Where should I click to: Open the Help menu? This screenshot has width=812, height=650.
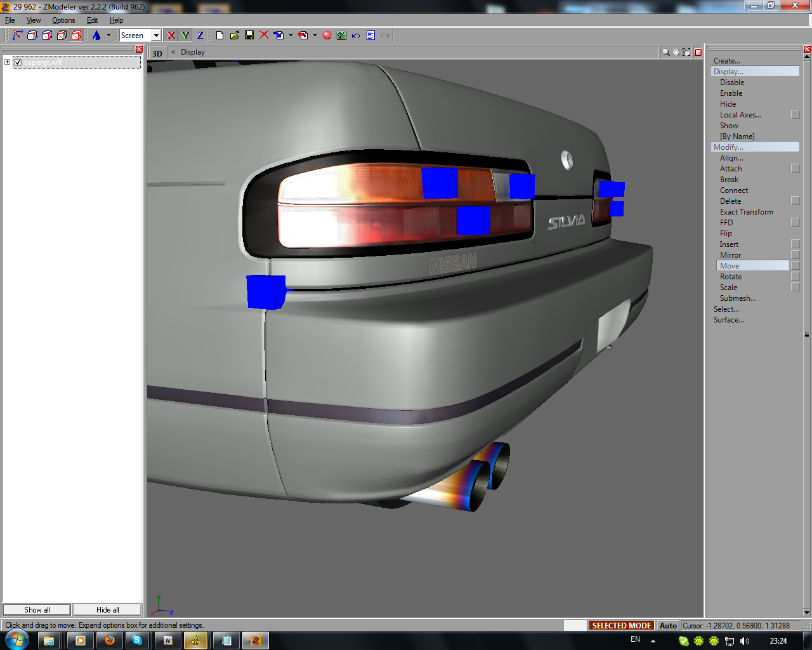point(117,20)
